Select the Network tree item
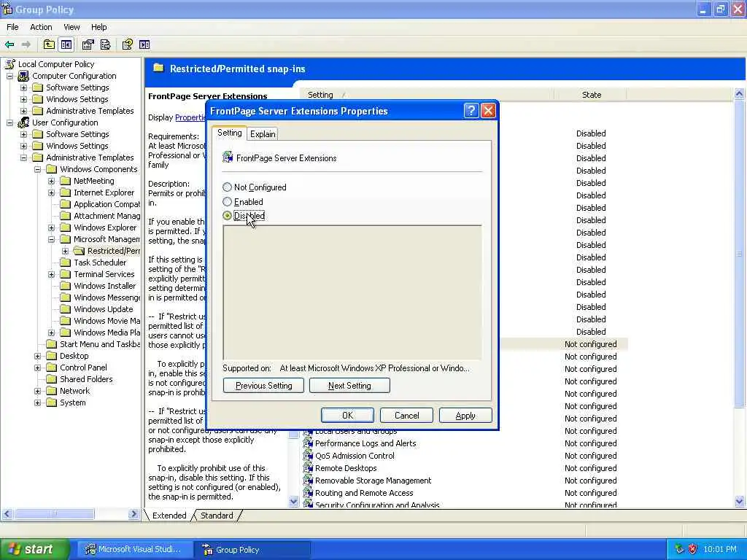Viewport: 747px width, 560px height. point(74,391)
